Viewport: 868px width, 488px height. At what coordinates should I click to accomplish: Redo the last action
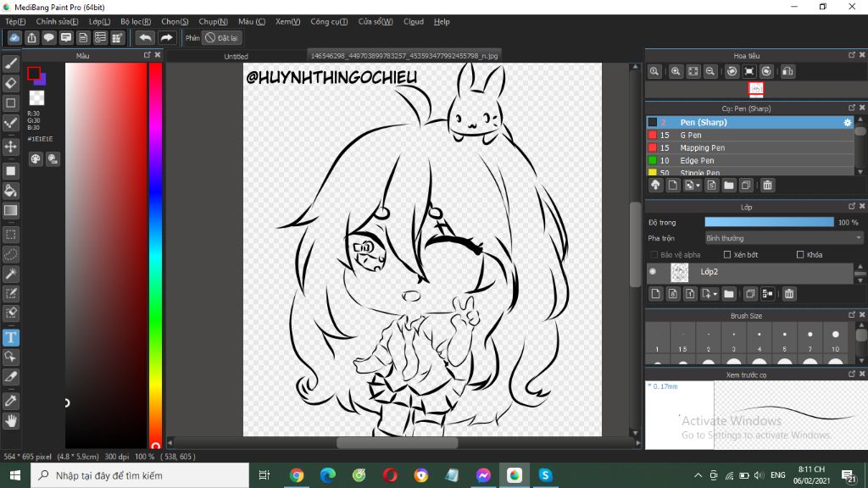click(x=166, y=37)
